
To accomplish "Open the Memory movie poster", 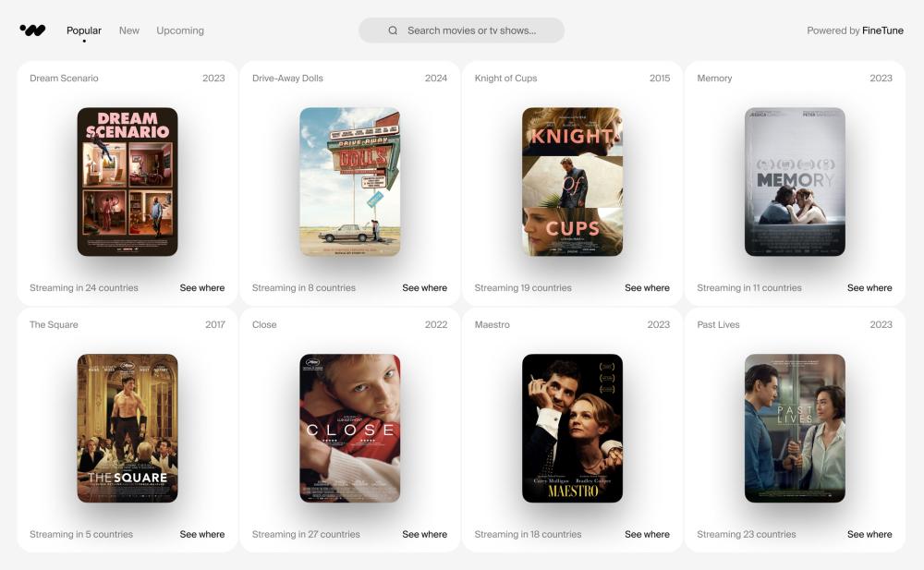I will (x=795, y=182).
